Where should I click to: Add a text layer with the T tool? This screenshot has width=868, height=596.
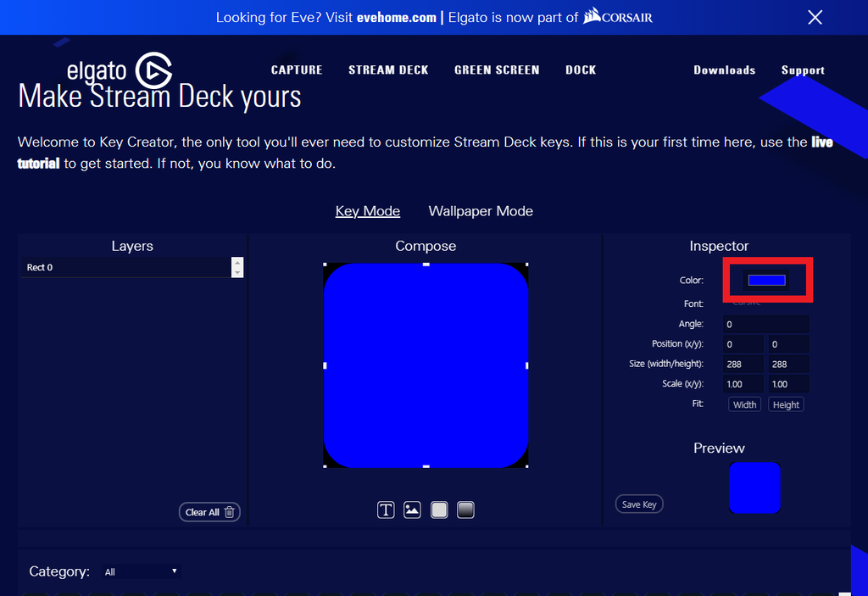pos(386,510)
